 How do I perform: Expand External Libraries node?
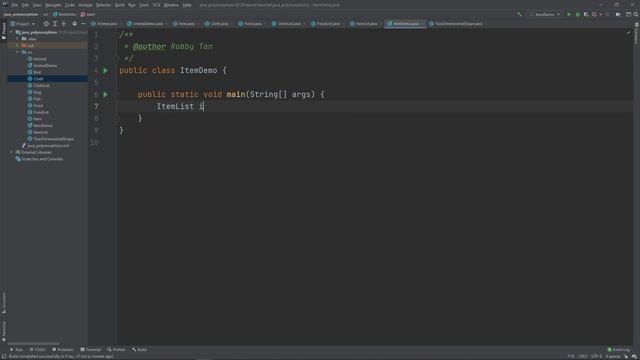(12, 152)
